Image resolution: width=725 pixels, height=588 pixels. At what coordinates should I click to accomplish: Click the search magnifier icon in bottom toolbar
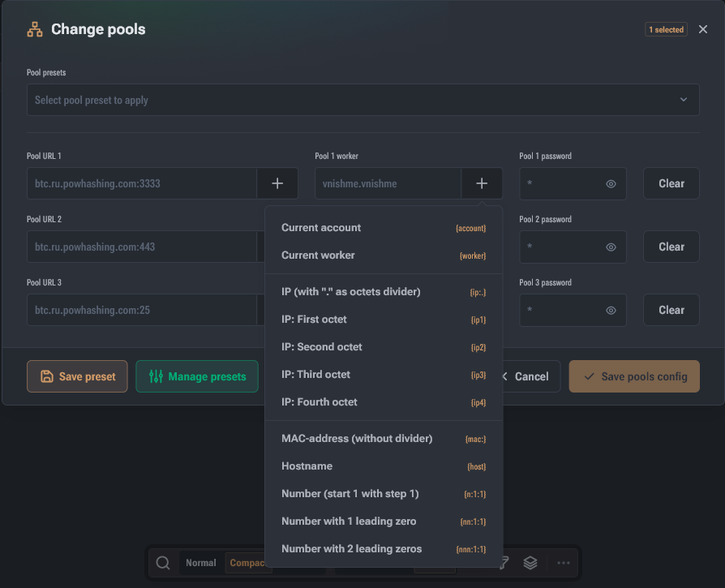point(163,563)
